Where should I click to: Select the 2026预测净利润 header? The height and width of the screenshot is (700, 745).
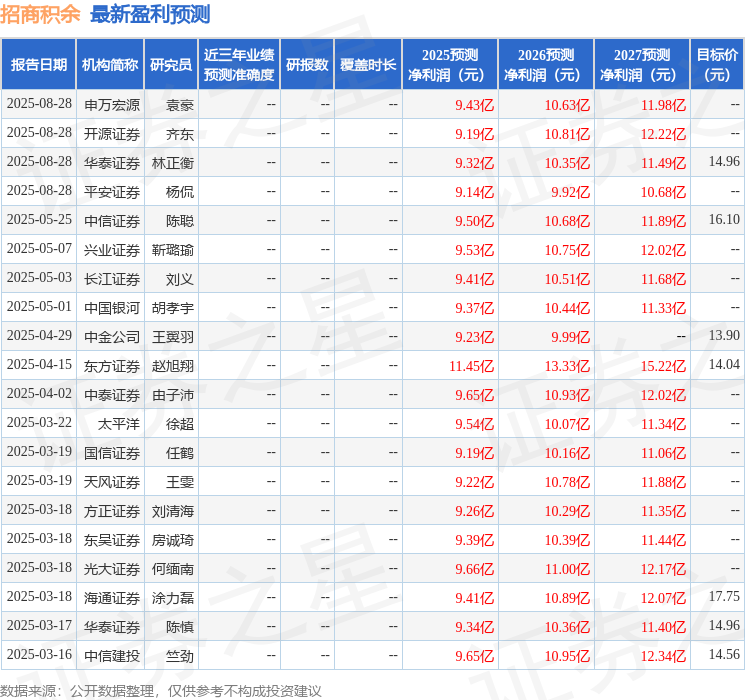tap(546, 64)
